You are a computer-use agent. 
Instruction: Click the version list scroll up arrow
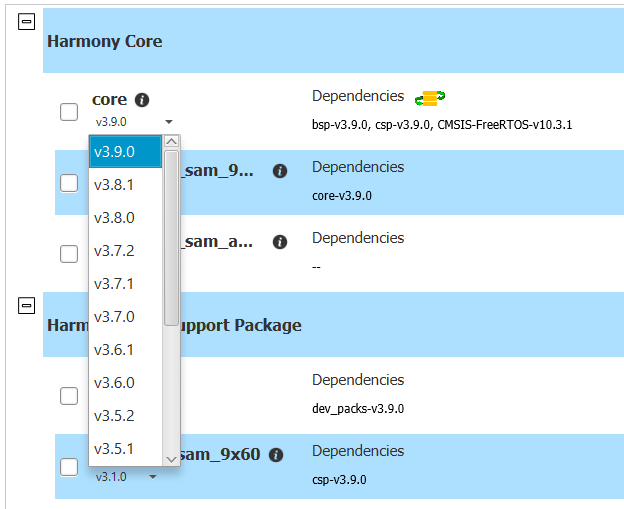coord(172,141)
